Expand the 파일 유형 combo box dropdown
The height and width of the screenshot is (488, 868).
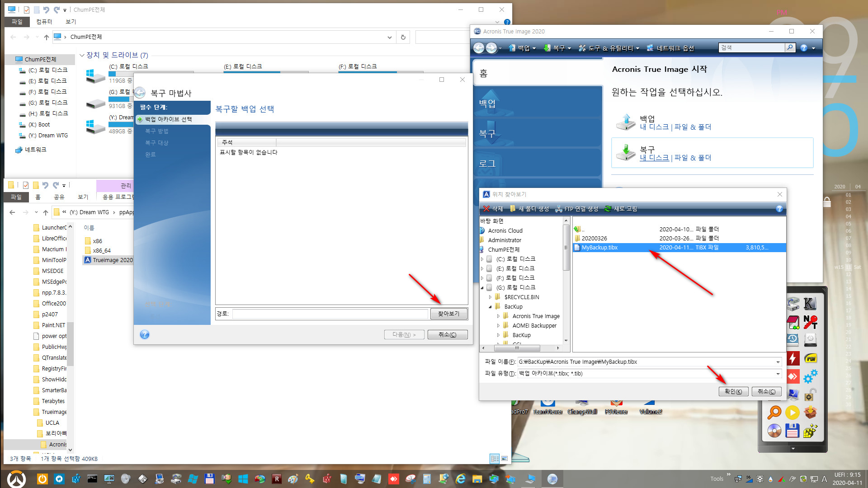(x=778, y=374)
